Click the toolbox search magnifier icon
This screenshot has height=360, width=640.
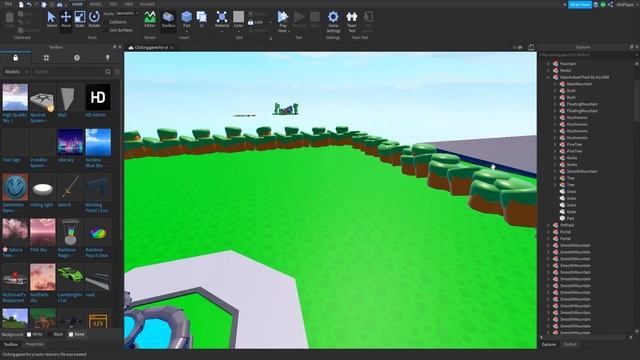pyautogui.click(x=108, y=72)
